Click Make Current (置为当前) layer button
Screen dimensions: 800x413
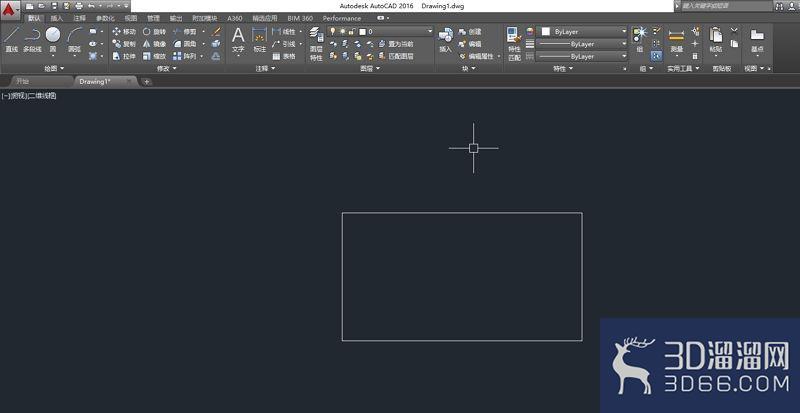tap(396, 44)
